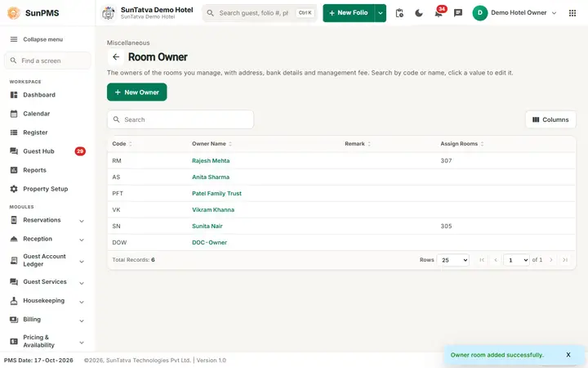
Task: Click the hamburger Collapse menu icon
Action: click(14, 39)
